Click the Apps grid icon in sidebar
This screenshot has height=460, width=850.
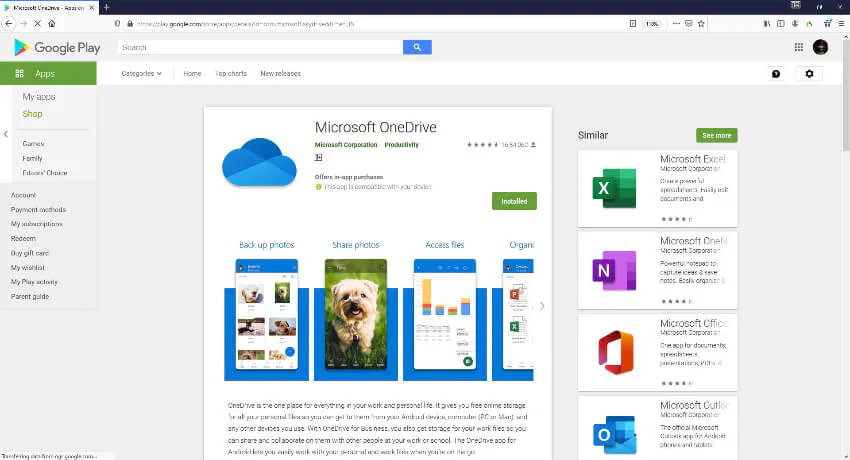[20, 73]
